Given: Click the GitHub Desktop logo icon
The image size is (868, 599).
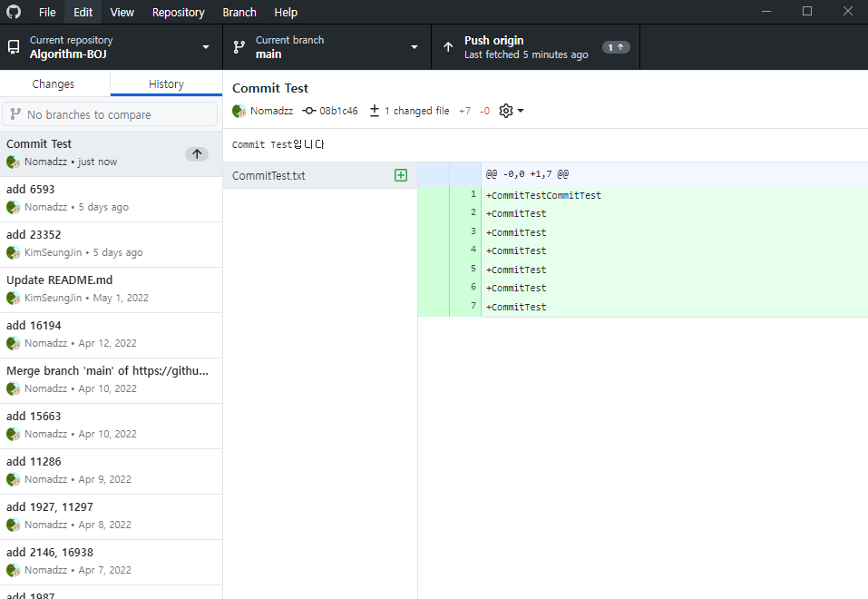Looking at the screenshot, I should (14, 12).
